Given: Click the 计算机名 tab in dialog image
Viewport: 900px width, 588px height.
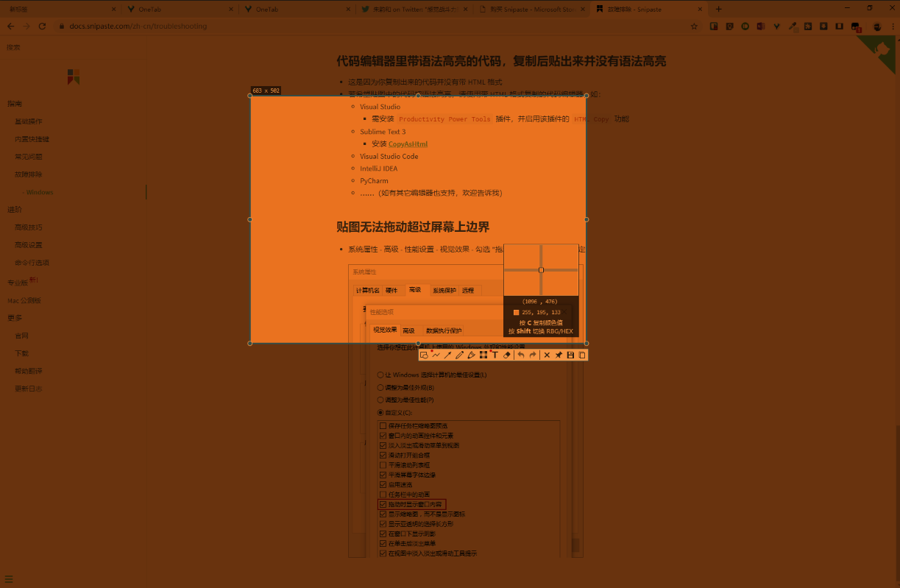Looking at the screenshot, I should click(368, 290).
